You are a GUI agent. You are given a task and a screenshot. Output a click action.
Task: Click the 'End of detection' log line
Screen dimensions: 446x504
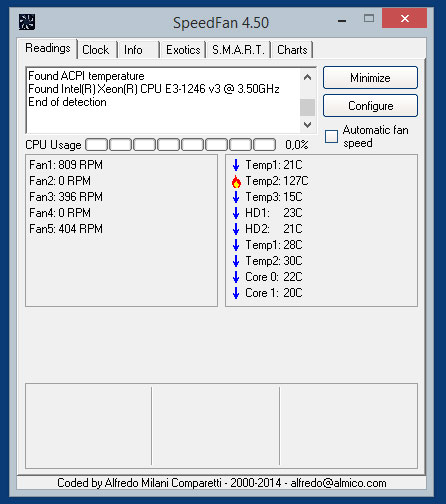point(67,102)
